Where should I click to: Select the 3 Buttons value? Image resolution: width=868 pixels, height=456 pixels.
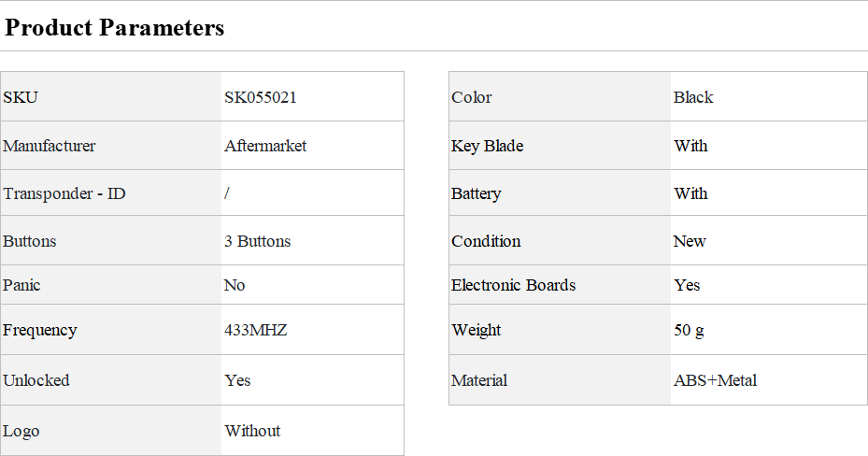258,241
